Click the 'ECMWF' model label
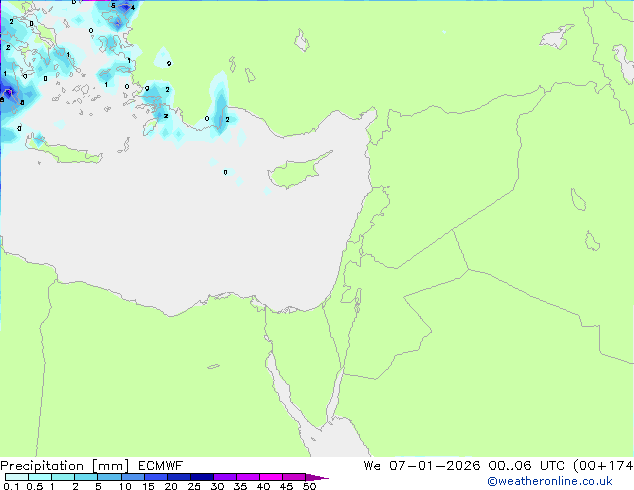The height and width of the screenshot is (490, 634). pyautogui.click(x=161, y=466)
